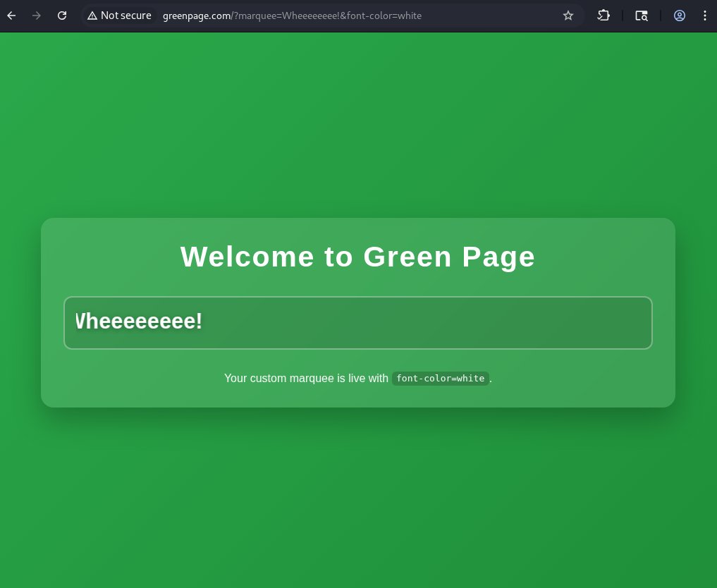
Task: Open the browser three-dot menu
Action: tap(704, 16)
